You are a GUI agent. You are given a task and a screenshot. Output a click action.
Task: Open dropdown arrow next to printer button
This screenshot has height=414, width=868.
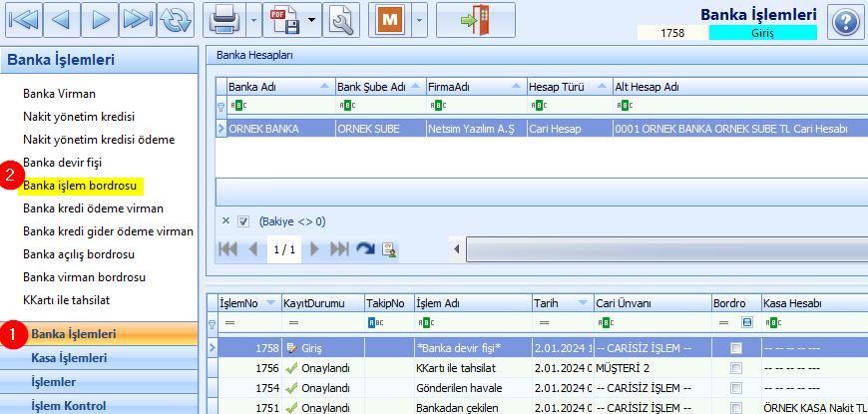[x=254, y=19]
